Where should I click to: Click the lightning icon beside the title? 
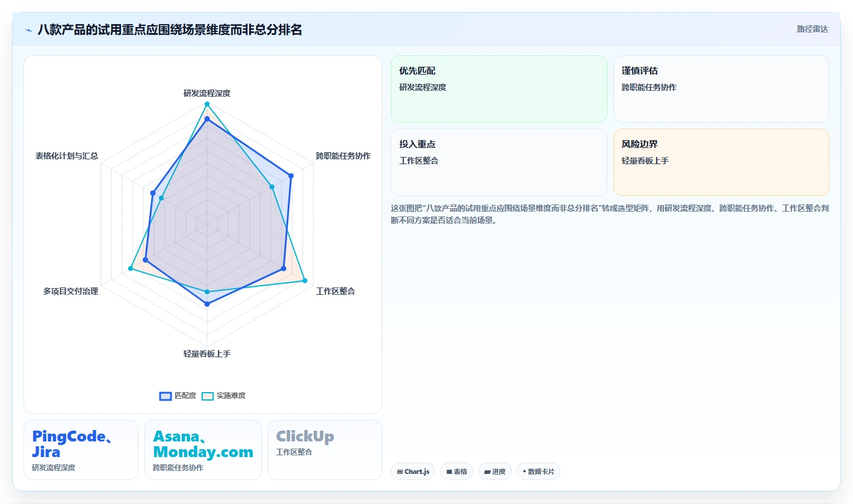[x=29, y=29]
